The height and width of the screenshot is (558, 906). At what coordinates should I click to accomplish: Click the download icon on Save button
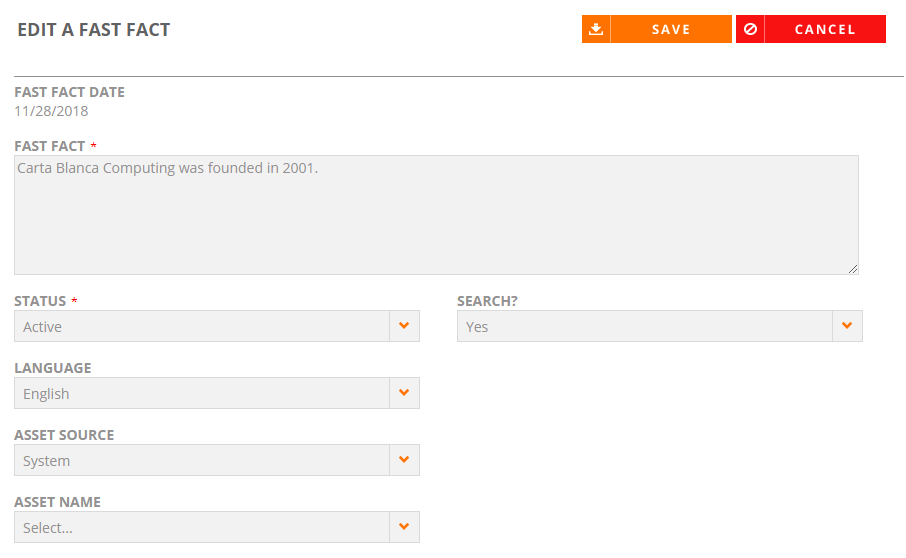coord(596,29)
